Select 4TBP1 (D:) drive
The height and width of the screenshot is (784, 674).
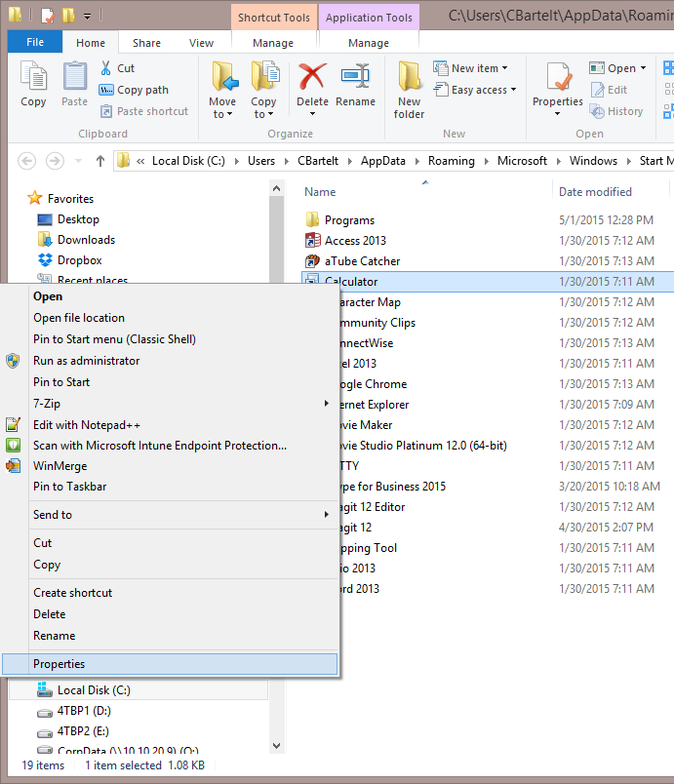coord(84,711)
